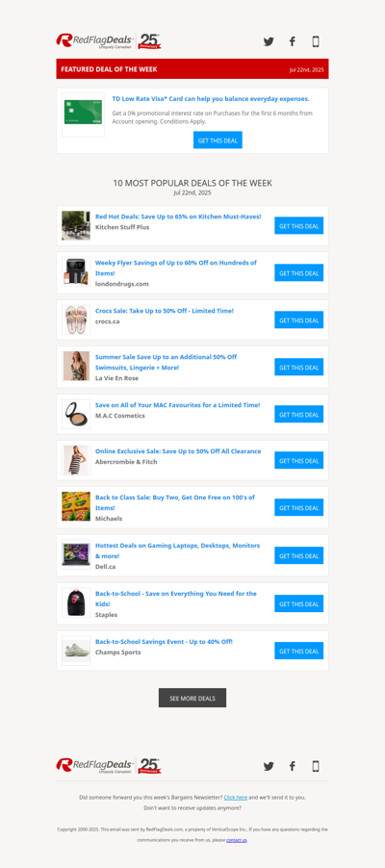Get the TD Low Rate Visa deal
This screenshot has width=385, height=868.
pos(218,140)
